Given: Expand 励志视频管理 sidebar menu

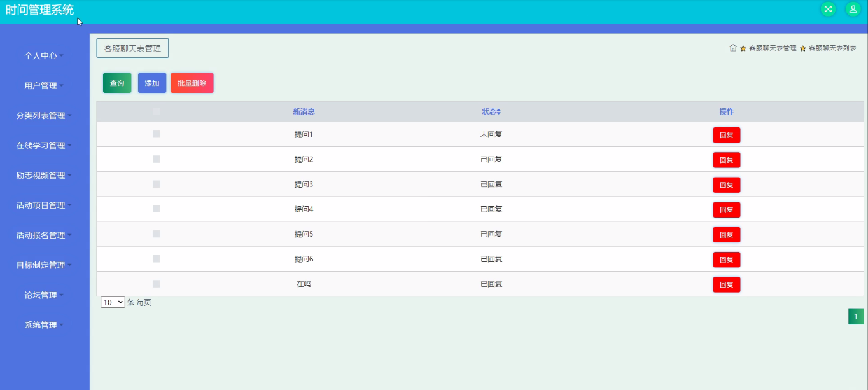Looking at the screenshot, I should point(45,176).
